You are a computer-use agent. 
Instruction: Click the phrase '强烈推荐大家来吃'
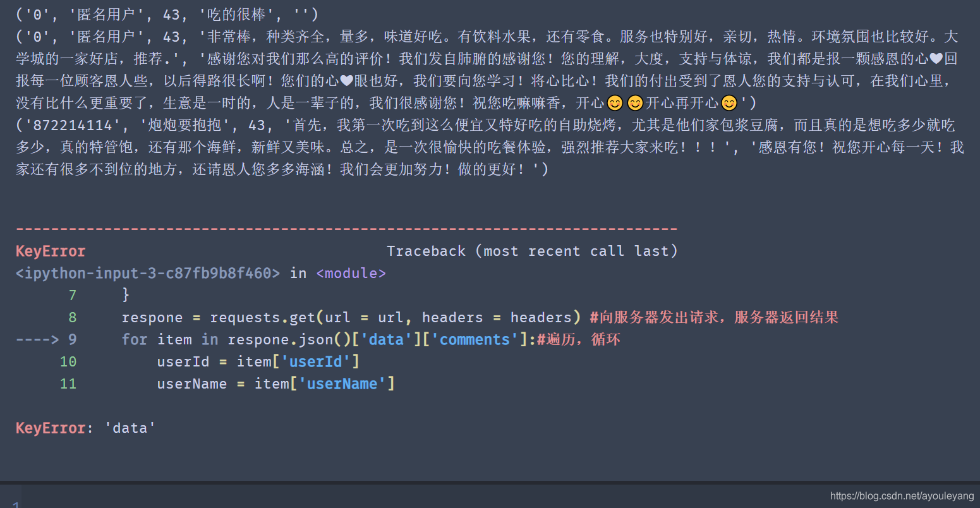tap(620, 147)
